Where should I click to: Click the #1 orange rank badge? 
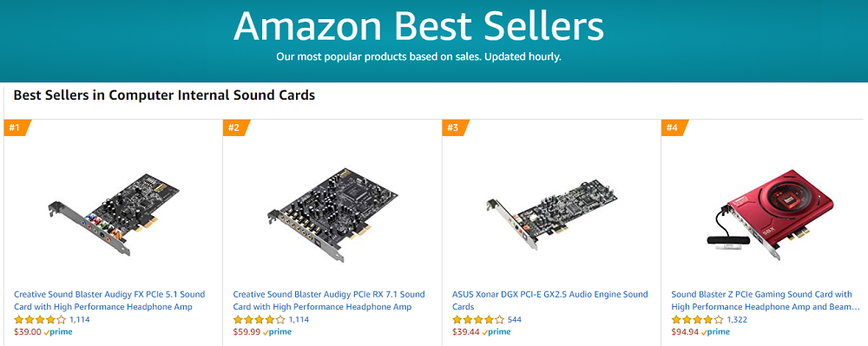(x=16, y=128)
